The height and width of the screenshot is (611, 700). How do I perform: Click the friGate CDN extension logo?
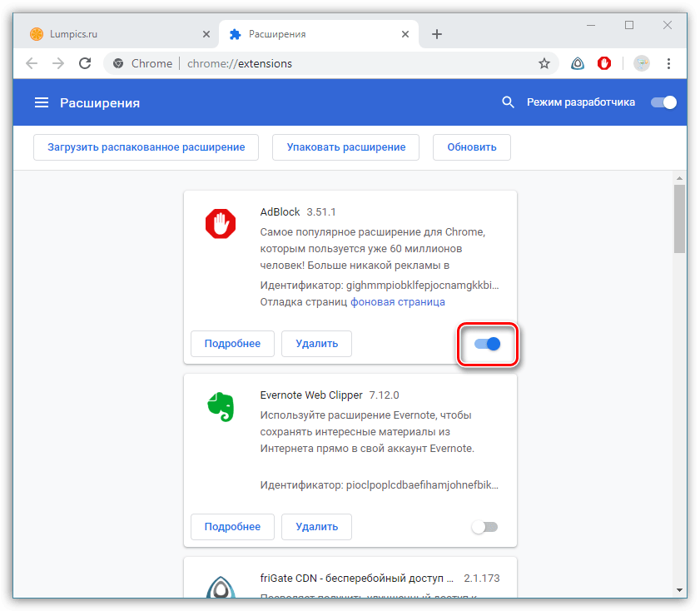tap(221, 587)
